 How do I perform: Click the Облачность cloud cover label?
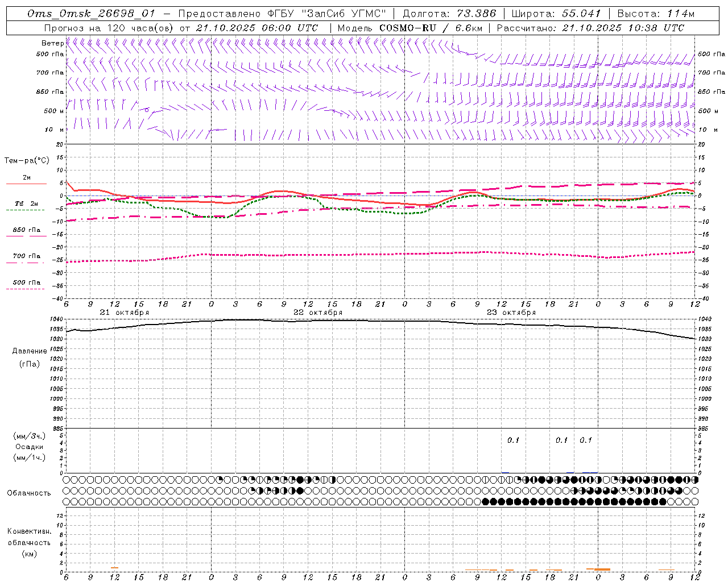coord(29,493)
